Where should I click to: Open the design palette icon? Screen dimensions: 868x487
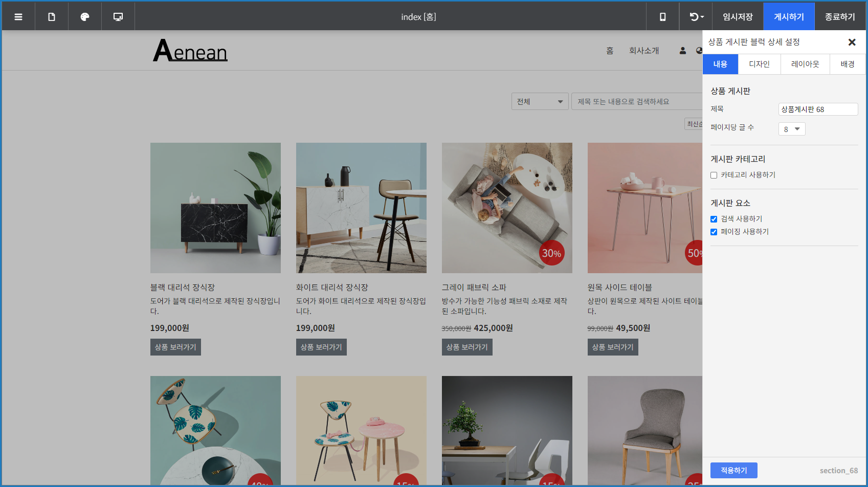click(x=85, y=17)
